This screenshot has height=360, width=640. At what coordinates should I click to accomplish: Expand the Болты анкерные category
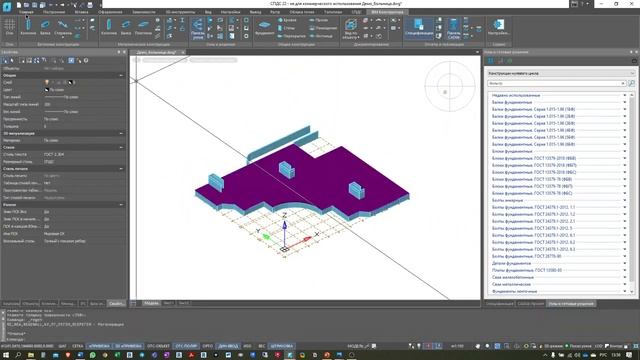tap(624, 200)
